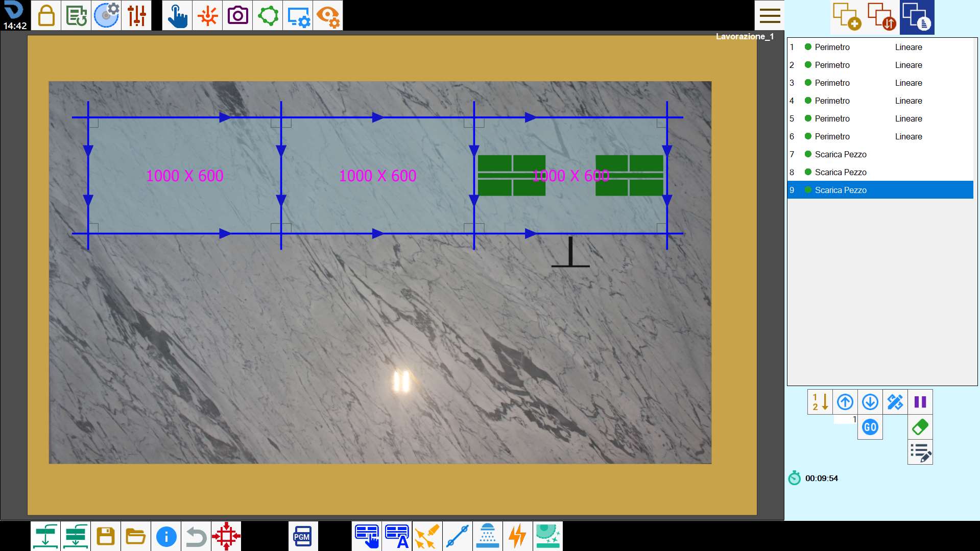The width and height of the screenshot is (980, 551).
Task: Click the GO start button
Action: pyautogui.click(x=870, y=427)
